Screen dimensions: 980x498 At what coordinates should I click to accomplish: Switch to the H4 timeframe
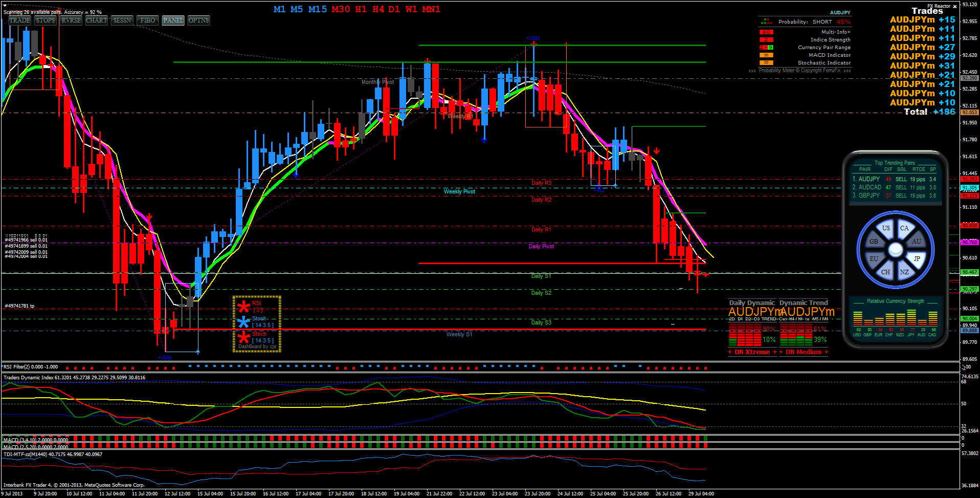[378, 9]
